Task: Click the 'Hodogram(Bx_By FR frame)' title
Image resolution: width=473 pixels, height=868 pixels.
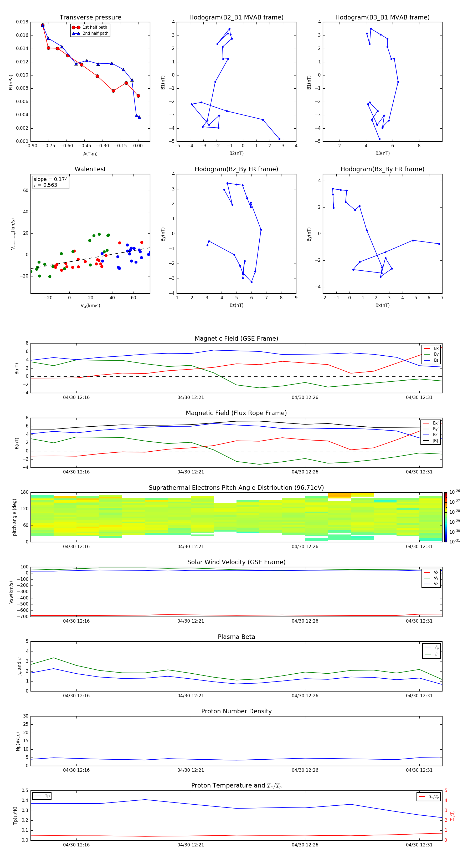Action: coord(382,169)
